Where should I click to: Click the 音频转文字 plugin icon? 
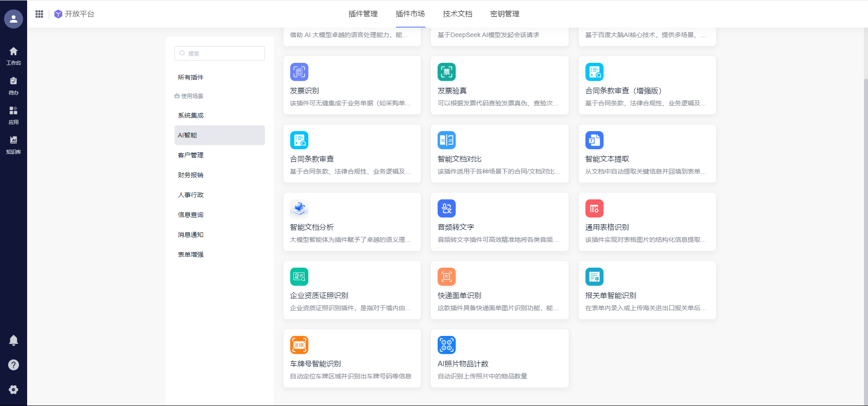[x=446, y=208]
